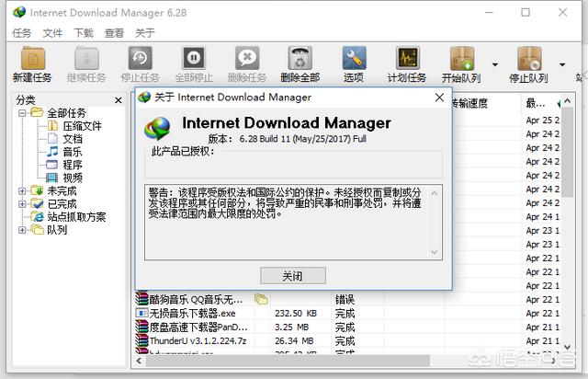The width and height of the screenshot is (588, 379).
Task: Click list scrollbar up arrow
Action: [x=567, y=101]
